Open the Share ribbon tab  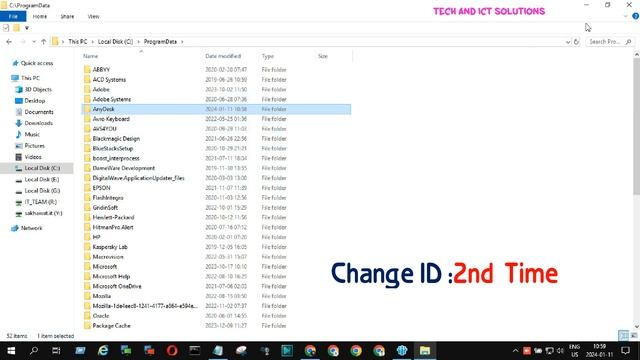pyautogui.click(x=67, y=16)
